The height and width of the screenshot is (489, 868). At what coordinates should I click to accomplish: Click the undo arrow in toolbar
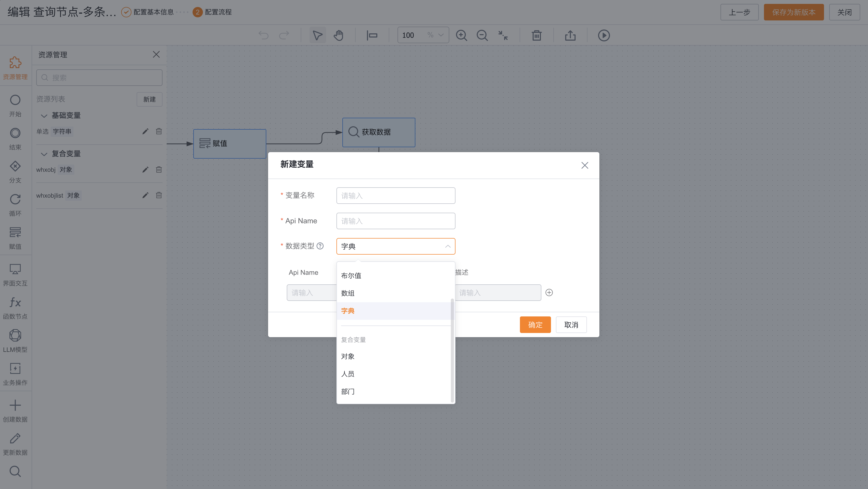click(x=263, y=35)
